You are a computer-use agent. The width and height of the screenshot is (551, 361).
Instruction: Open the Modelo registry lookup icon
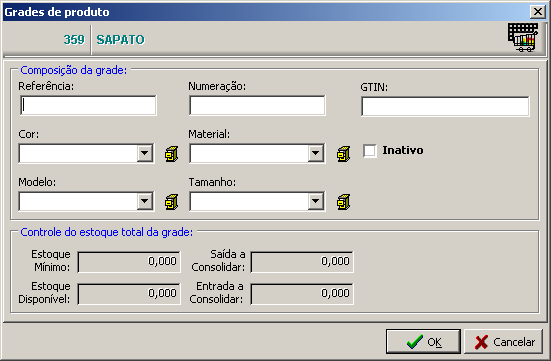(x=171, y=202)
